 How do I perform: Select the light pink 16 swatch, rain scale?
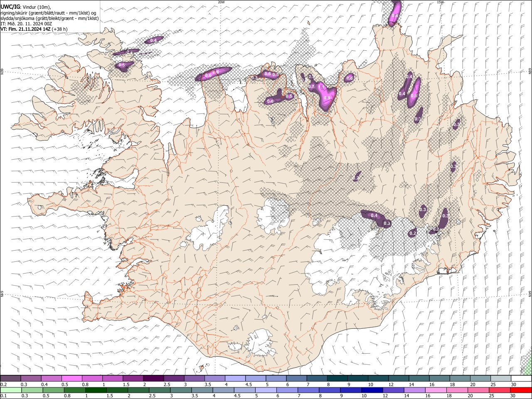(436, 390)
